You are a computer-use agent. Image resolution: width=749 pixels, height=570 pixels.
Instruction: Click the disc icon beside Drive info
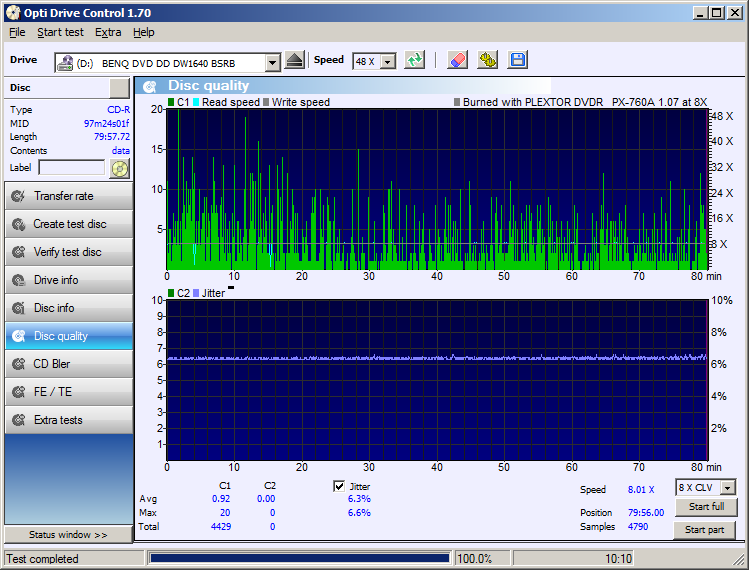(18, 280)
